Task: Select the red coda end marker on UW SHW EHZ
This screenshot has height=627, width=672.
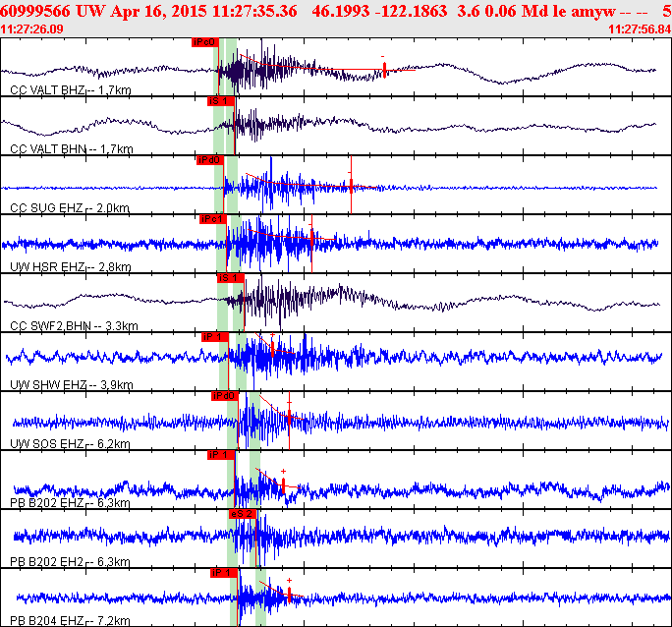Action: [x=272, y=349]
